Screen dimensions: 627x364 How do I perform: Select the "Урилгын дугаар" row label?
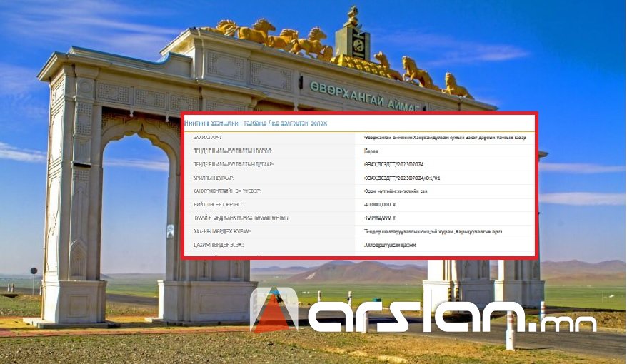[214, 178]
